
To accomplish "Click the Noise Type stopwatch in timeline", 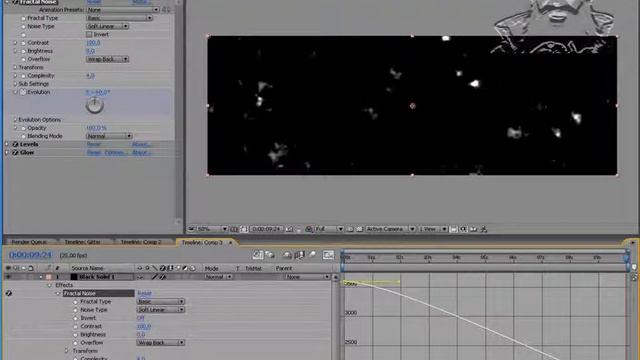I will click(76, 310).
